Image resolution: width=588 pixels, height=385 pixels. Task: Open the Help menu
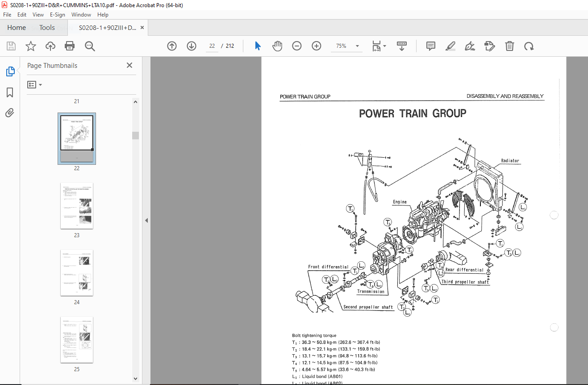click(x=103, y=15)
